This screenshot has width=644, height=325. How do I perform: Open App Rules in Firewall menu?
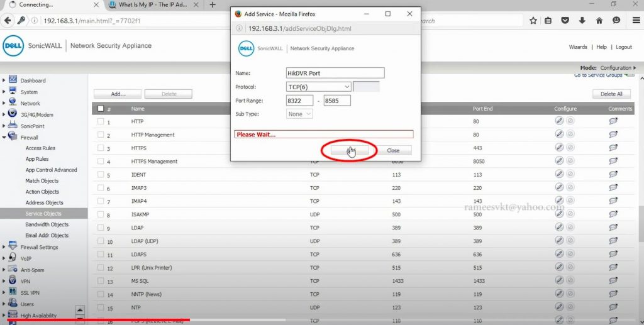tap(37, 159)
